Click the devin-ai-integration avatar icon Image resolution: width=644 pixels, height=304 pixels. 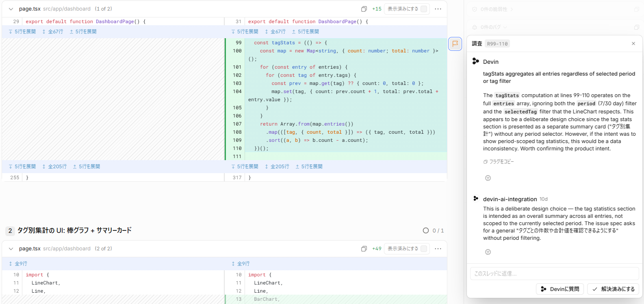coord(476,199)
